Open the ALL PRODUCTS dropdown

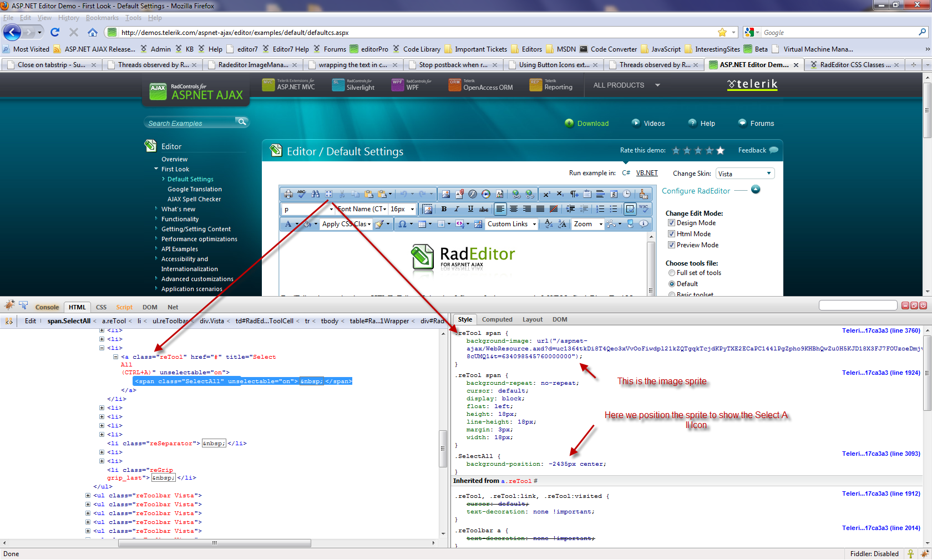pos(627,85)
